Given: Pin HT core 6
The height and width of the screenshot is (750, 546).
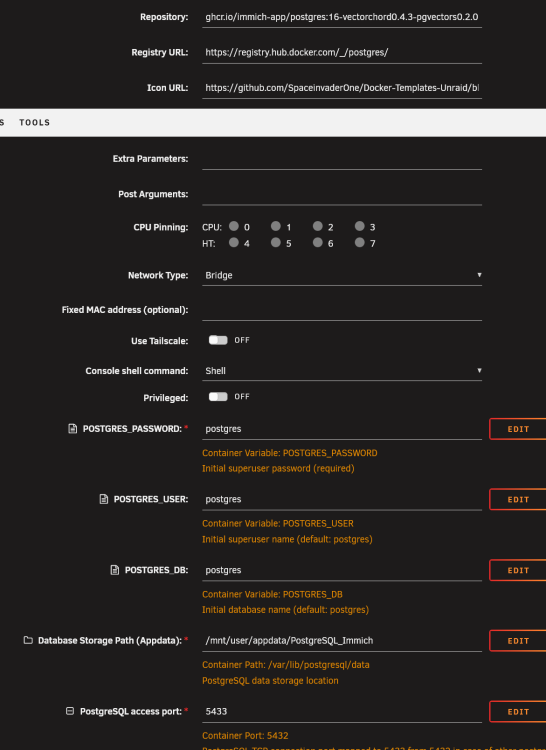Looking at the screenshot, I should (x=317, y=243).
